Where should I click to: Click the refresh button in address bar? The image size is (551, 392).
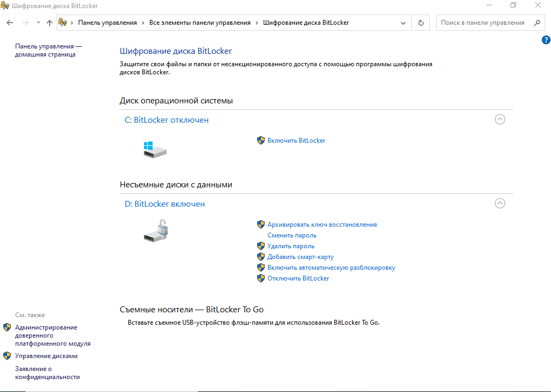(421, 23)
